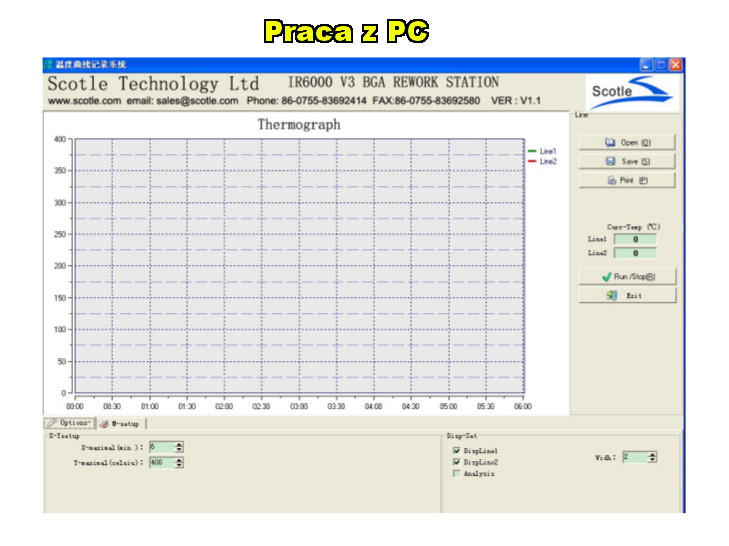This screenshot has height=546, width=729.
Task: Click the 06:00 label on time axis
Action: [523, 406]
